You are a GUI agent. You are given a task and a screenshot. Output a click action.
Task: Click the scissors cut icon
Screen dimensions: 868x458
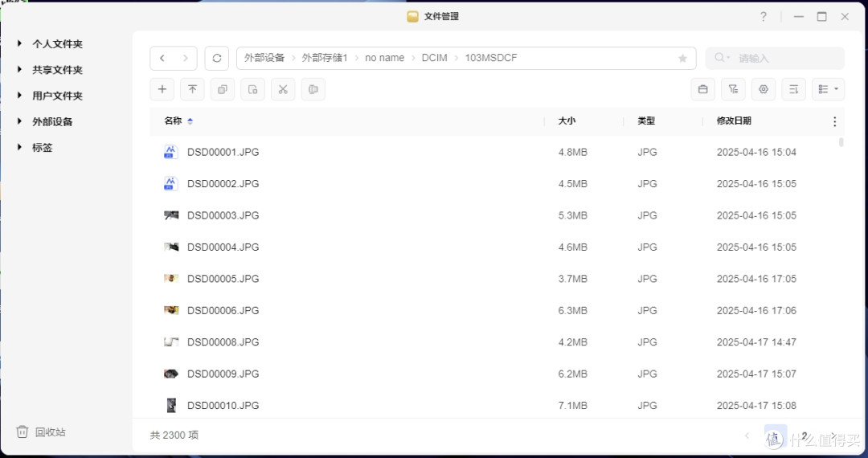click(283, 90)
